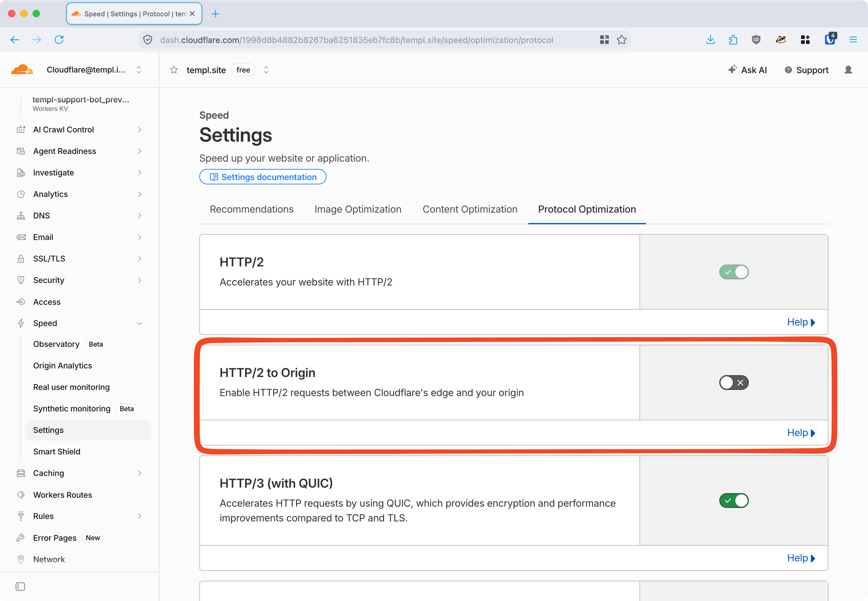
Task: Open Synthetic monitoring
Action: [72, 409]
